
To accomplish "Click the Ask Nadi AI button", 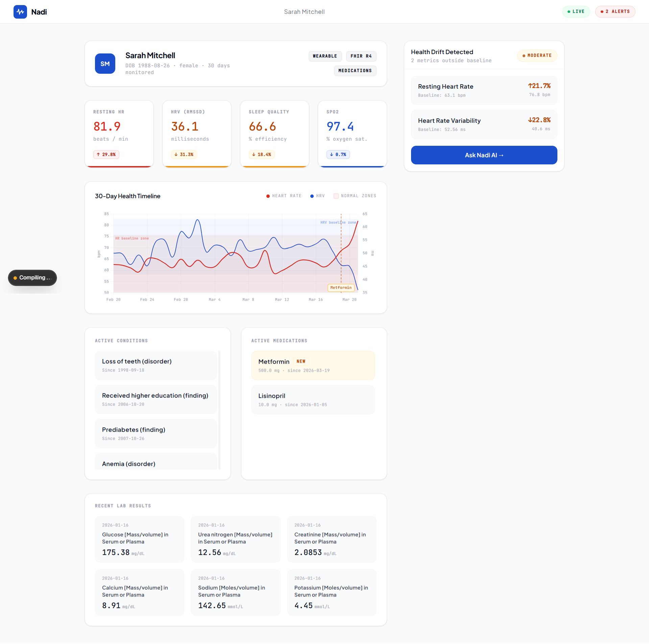I will click(484, 155).
